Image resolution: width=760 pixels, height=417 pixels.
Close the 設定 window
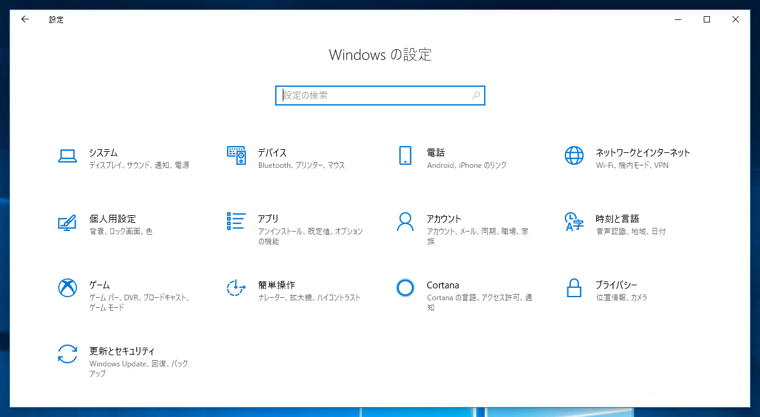(735, 19)
